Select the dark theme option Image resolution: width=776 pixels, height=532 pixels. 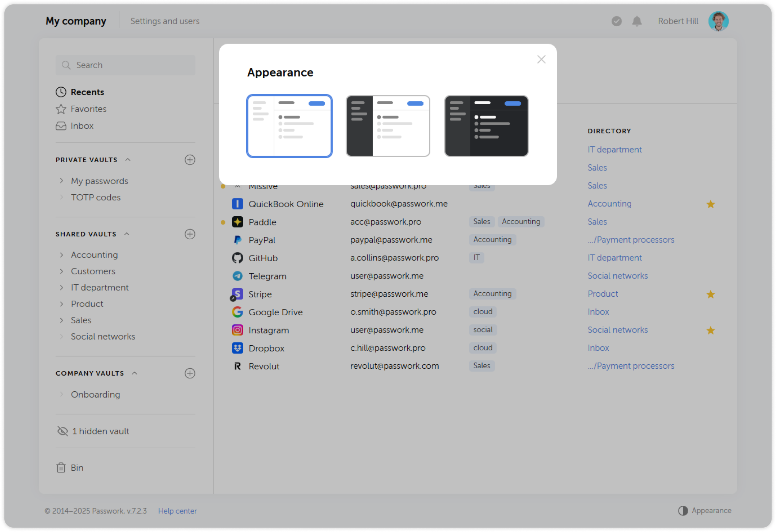486,126
